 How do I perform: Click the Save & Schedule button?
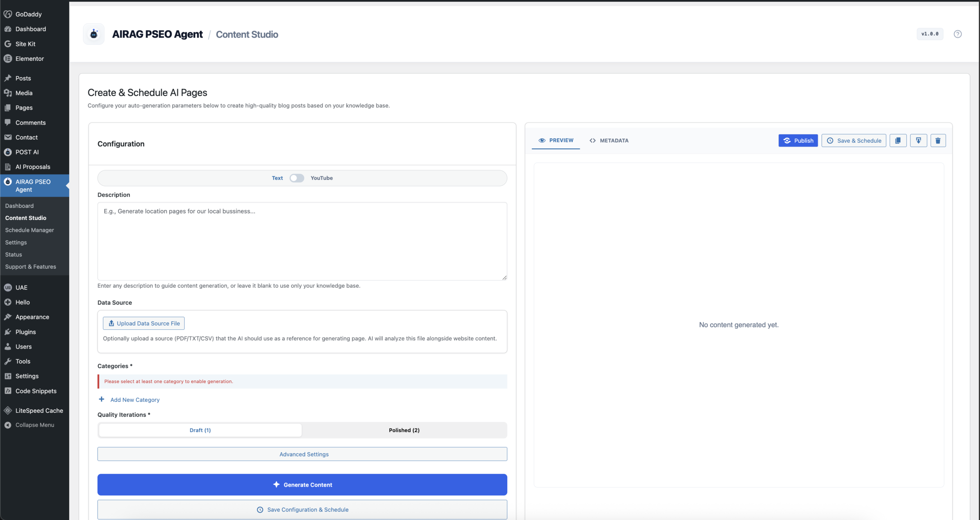[854, 140]
